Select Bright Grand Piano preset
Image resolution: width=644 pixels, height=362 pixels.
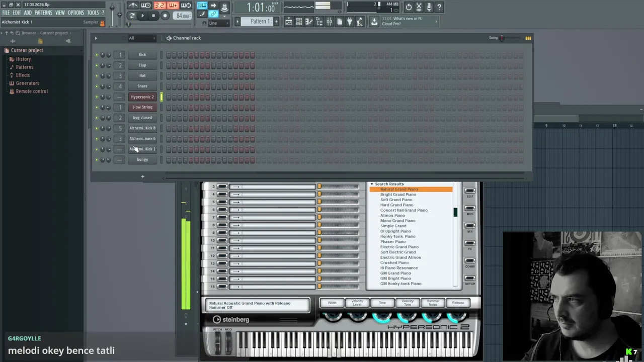click(x=398, y=195)
